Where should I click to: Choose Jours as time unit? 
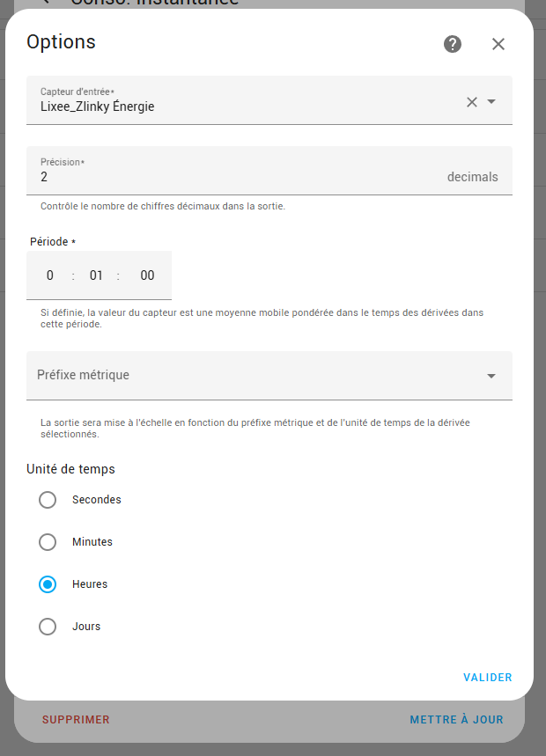coord(48,627)
